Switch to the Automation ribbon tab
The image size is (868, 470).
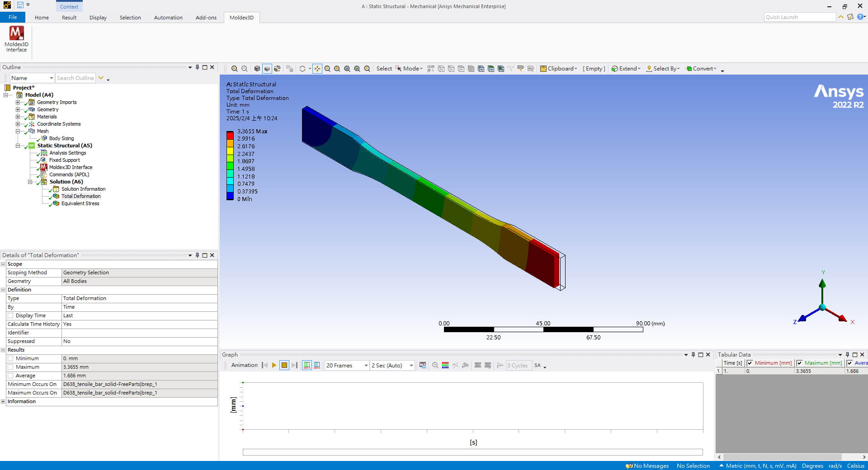point(168,18)
